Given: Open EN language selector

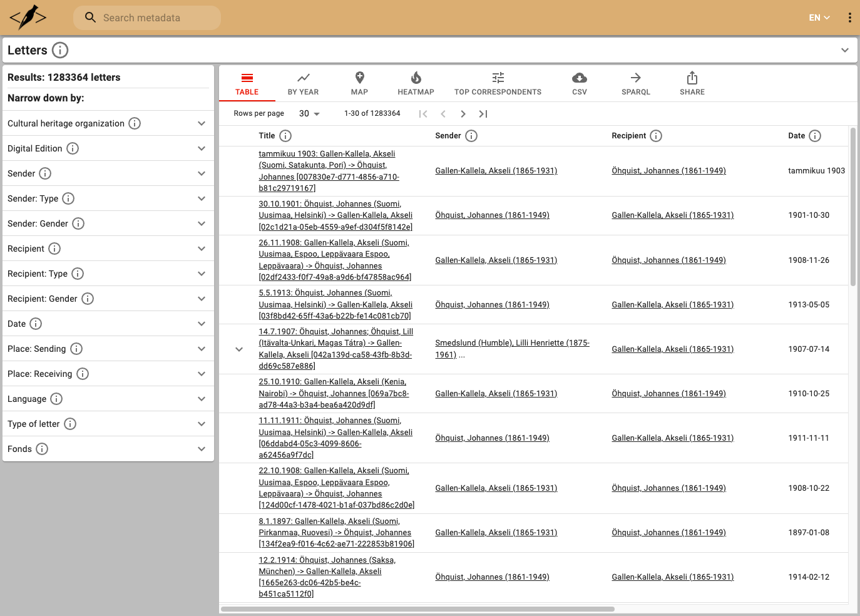Looking at the screenshot, I should pyautogui.click(x=819, y=18).
